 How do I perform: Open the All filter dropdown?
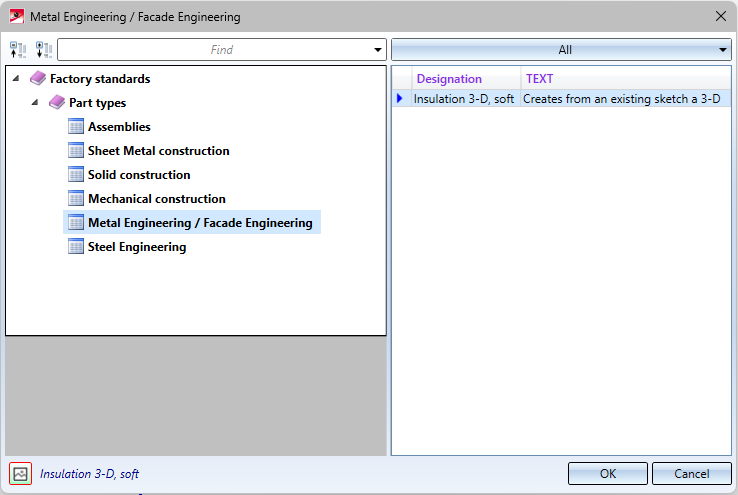point(562,50)
